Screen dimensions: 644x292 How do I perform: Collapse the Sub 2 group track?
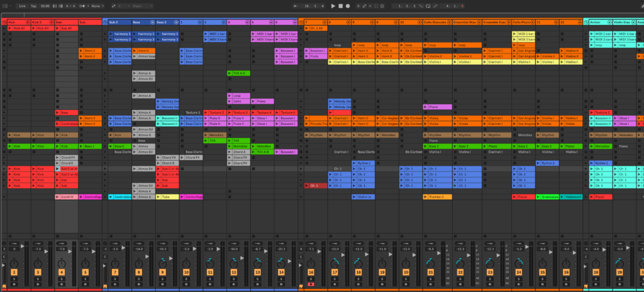(106, 22)
